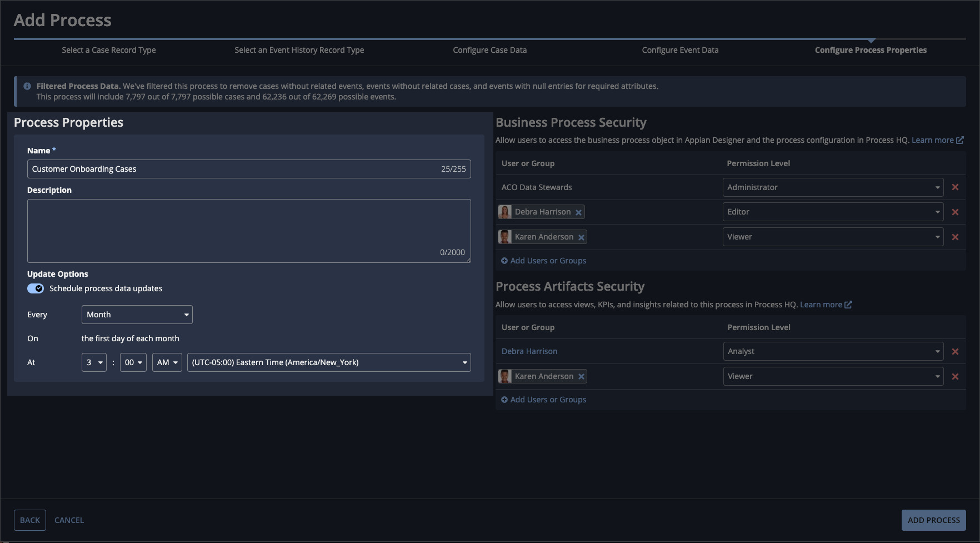Add Users or Groups to Business Process Security

coord(544,261)
